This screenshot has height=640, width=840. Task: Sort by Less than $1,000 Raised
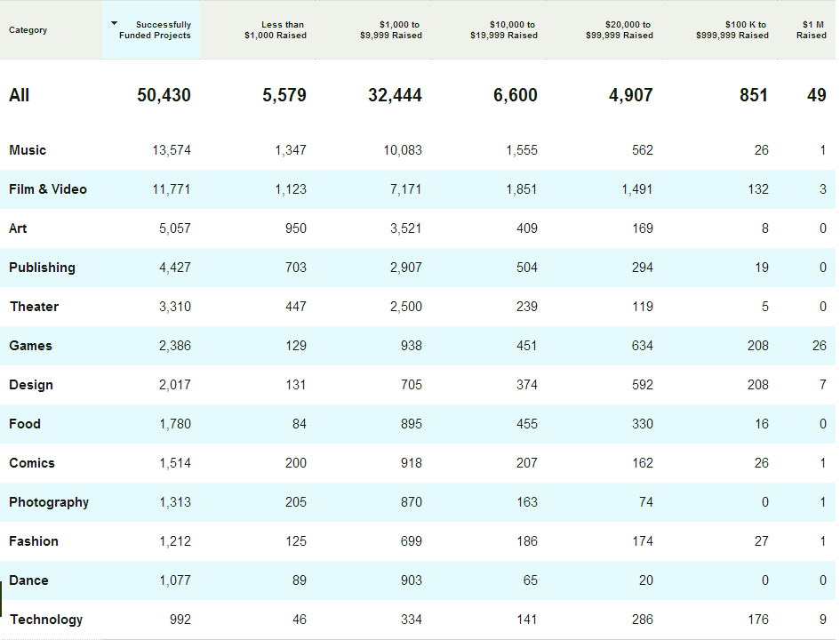pyautogui.click(x=276, y=30)
